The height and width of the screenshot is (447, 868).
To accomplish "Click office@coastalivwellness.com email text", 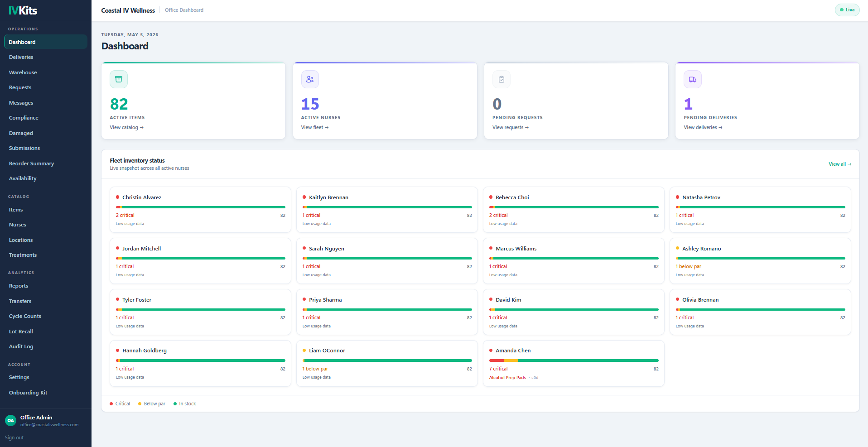I will [x=49, y=425].
